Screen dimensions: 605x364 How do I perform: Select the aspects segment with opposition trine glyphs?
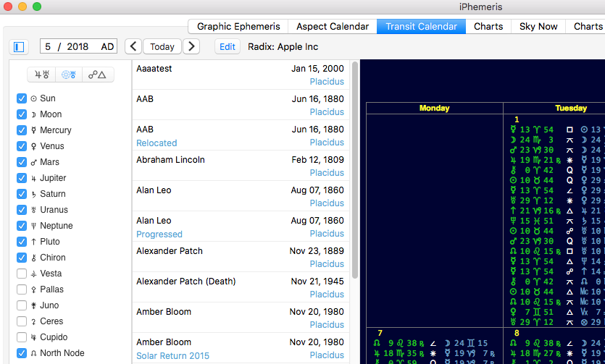[x=98, y=75]
